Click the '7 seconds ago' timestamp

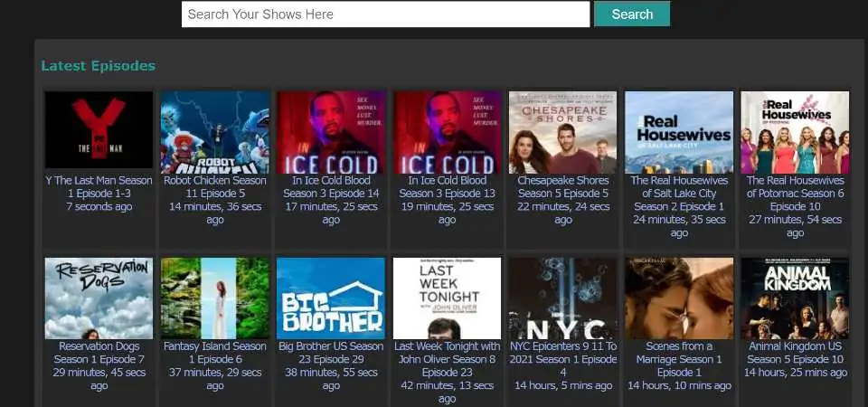(x=99, y=206)
